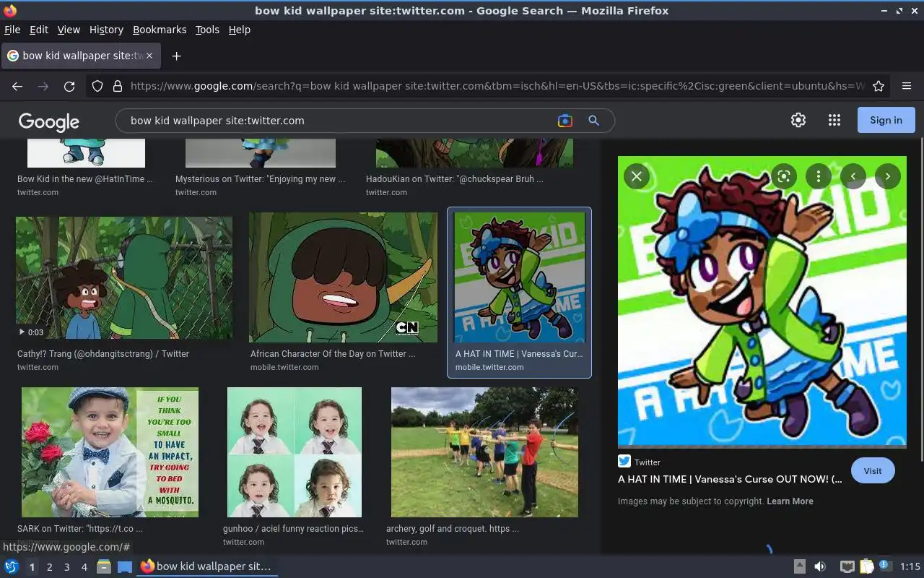
Task: Close the bow kid wallpaper tab
Action: point(149,56)
